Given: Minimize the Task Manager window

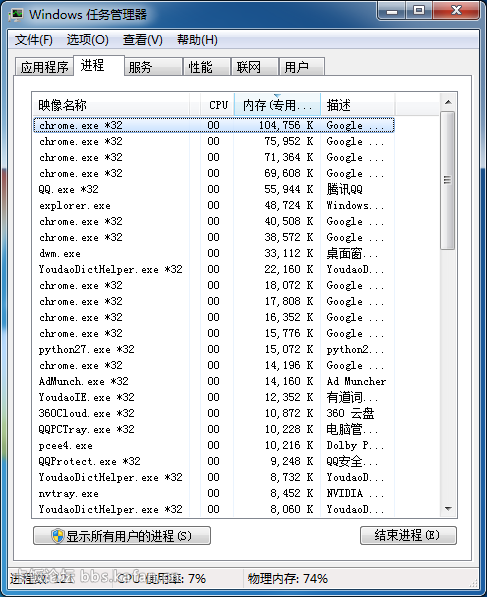Looking at the screenshot, I should (392, 11).
